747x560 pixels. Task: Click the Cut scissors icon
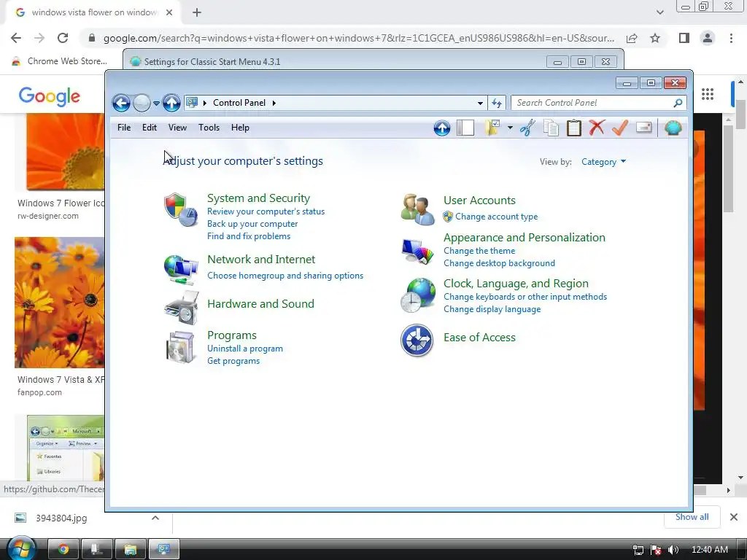[527, 128]
